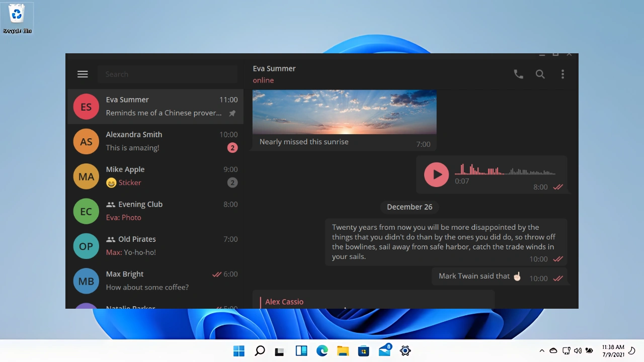This screenshot has height=362, width=644.
Task: Click the 'Eva: Photo' preview text
Action: pyautogui.click(x=123, y=218)
